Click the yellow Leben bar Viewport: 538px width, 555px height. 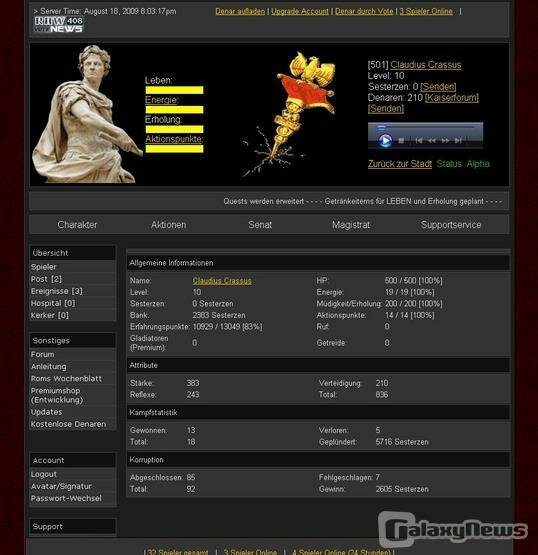[174, 90]
